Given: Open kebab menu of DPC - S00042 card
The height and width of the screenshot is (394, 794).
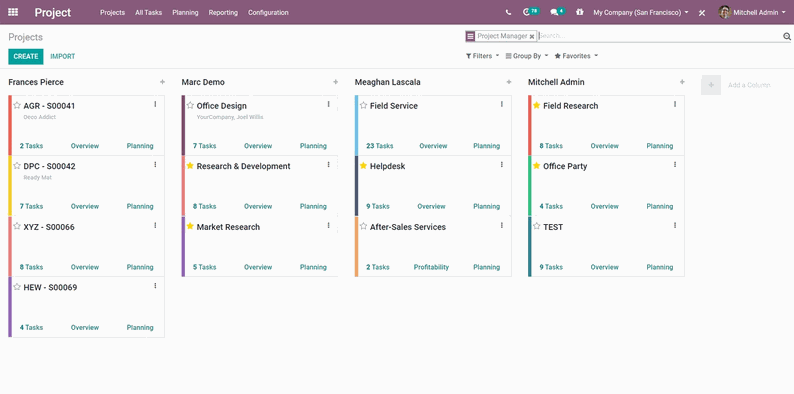Looking at the screenshot, I should (155, 165).
